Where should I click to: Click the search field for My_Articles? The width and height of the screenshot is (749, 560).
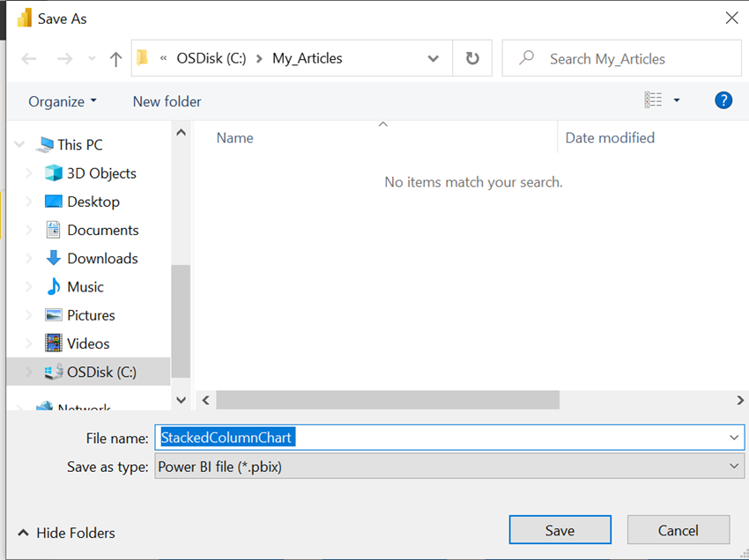click(621, 58)
